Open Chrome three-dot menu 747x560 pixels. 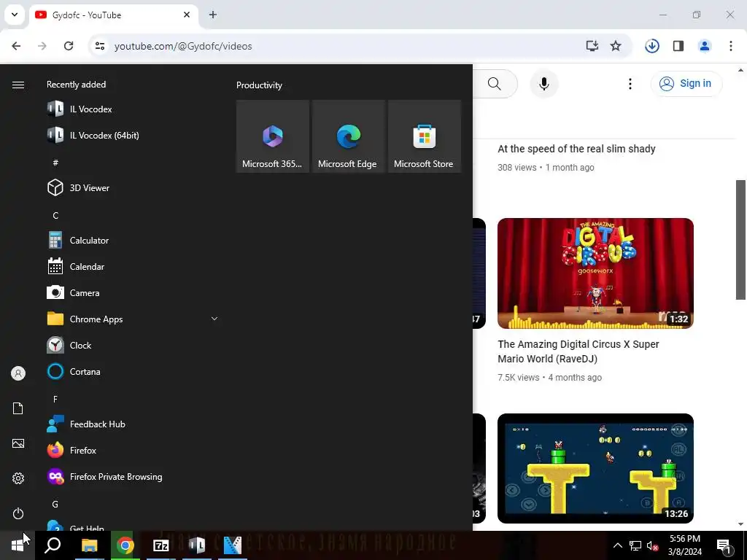[731, 46]
